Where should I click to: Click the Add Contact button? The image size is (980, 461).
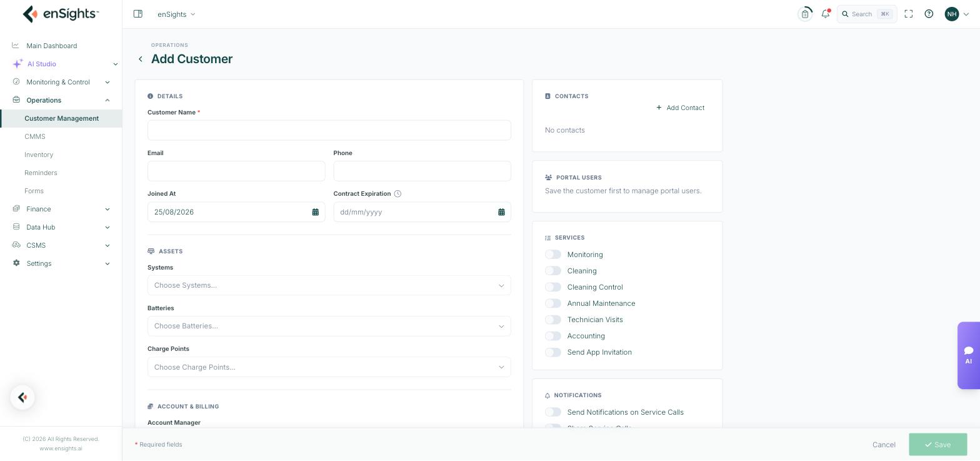tap(680, 108)
